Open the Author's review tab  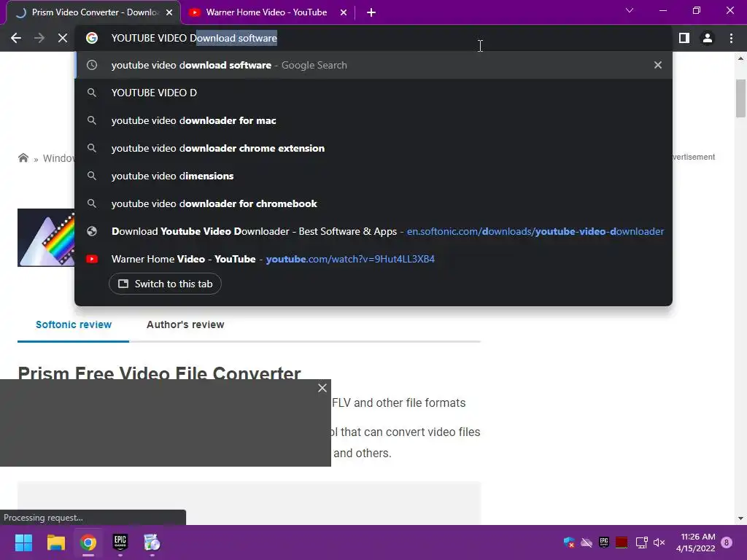coord(185,324)
